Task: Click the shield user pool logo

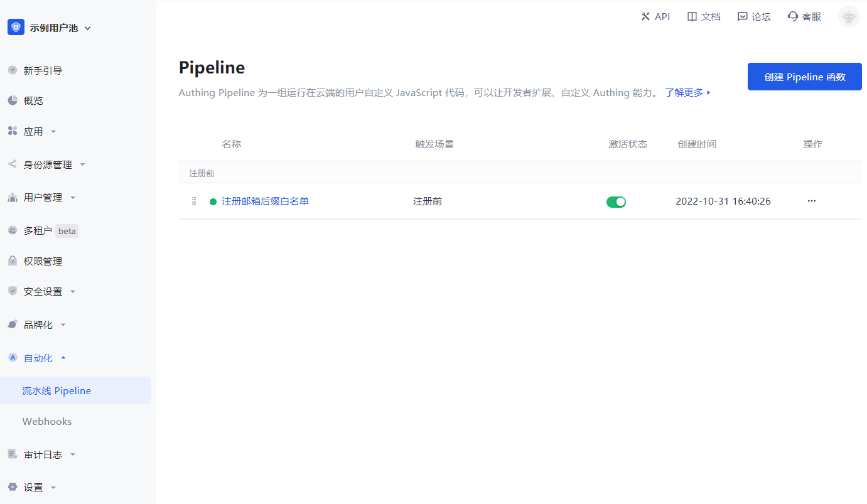Action: click(x=16, y=28)
